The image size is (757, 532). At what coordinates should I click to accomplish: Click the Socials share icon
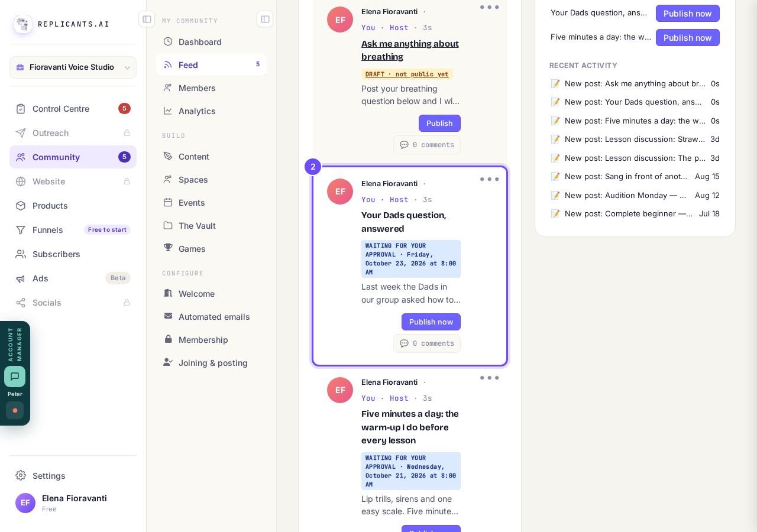pyautogui.click(x=21, y=303)
